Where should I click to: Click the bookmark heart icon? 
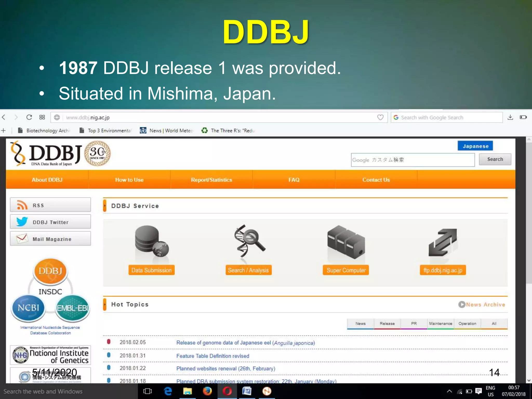[380, 117]
